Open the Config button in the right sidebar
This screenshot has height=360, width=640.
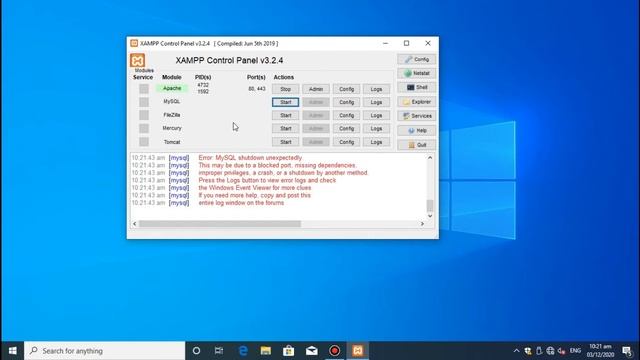tap(417, 59)
